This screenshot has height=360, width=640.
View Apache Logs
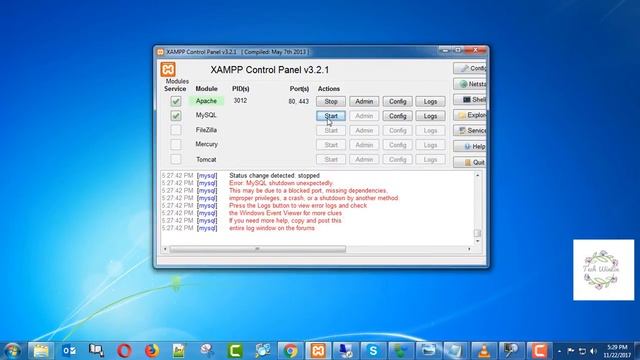430,101
